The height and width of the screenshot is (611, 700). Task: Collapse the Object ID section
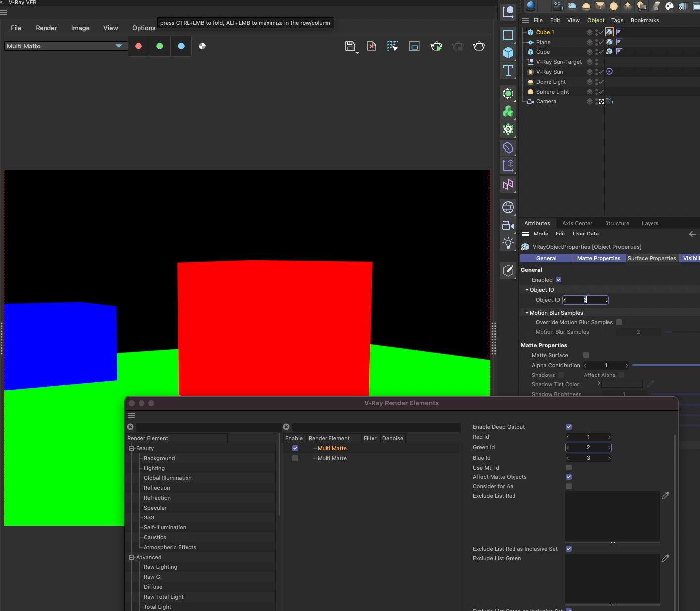[527, 290]
